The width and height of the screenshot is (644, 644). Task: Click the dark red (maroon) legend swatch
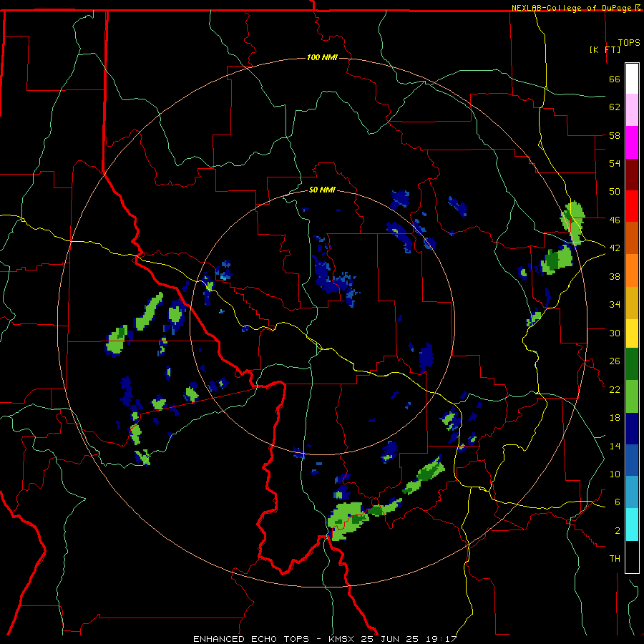click(x=632, y=175)
